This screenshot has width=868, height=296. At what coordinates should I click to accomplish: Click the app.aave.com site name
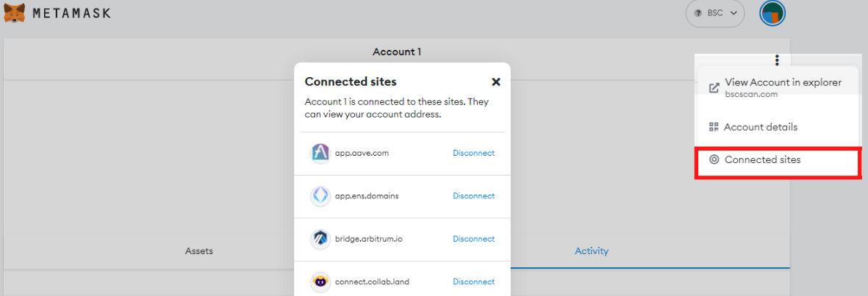362,154
